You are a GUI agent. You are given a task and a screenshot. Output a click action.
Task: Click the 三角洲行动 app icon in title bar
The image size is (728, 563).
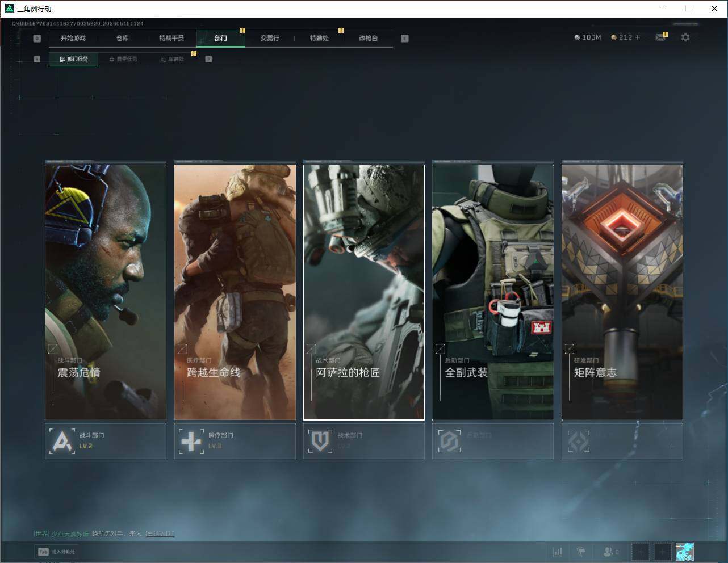tap(9, 9)
